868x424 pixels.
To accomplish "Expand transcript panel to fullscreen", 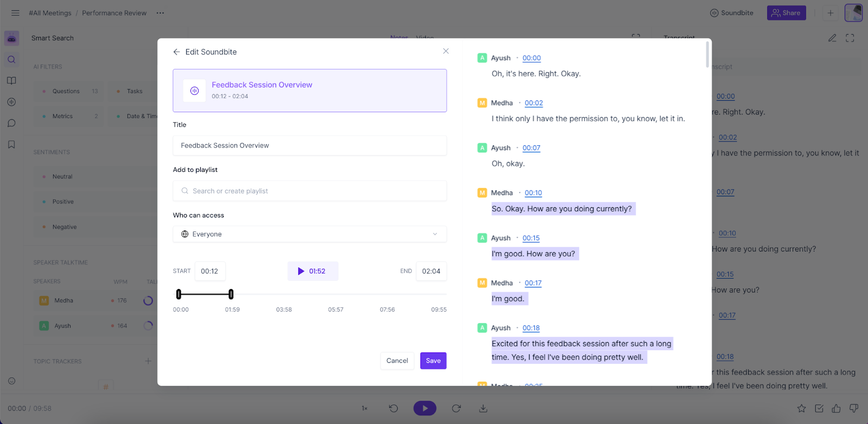I will pyautogui.click(x=850, y=38).
